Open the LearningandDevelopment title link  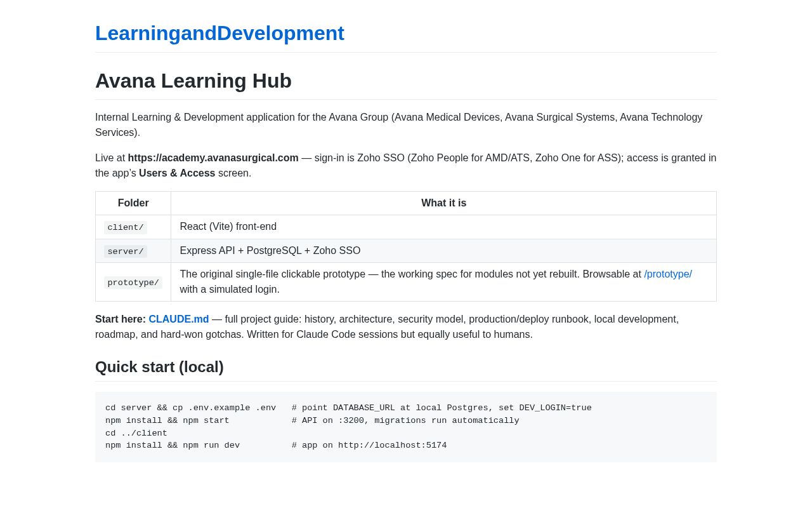(x=219, y=33)
